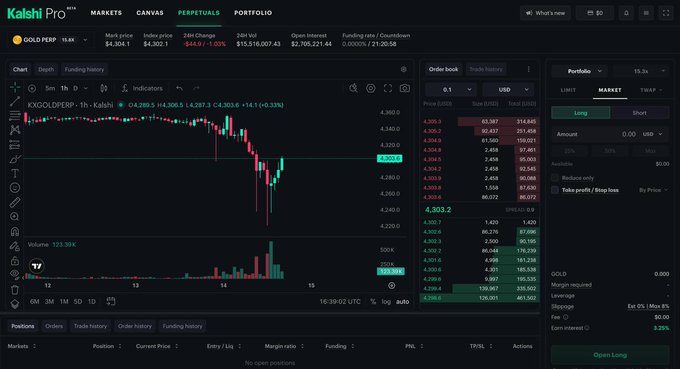Toggle log scale on chart

(x=386, y=302)
